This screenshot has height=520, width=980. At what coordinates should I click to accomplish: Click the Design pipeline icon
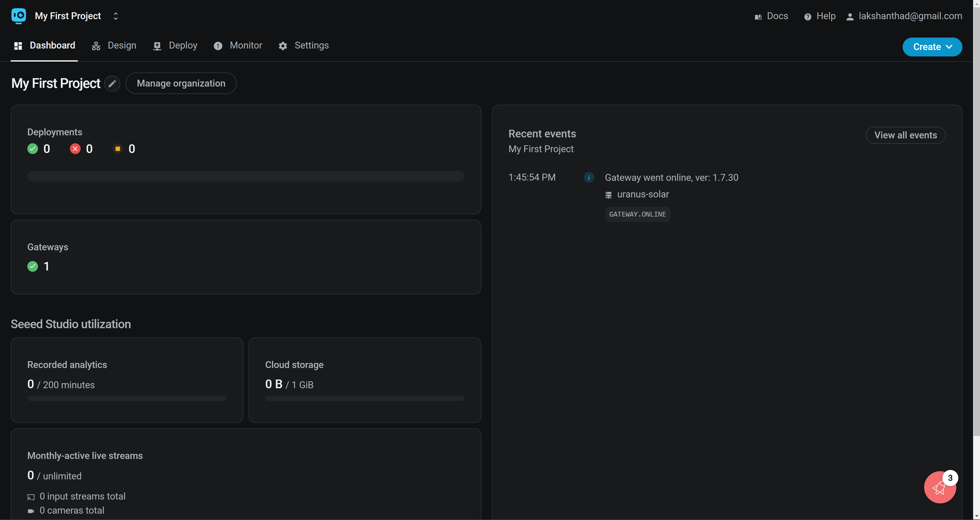(96, 46)
